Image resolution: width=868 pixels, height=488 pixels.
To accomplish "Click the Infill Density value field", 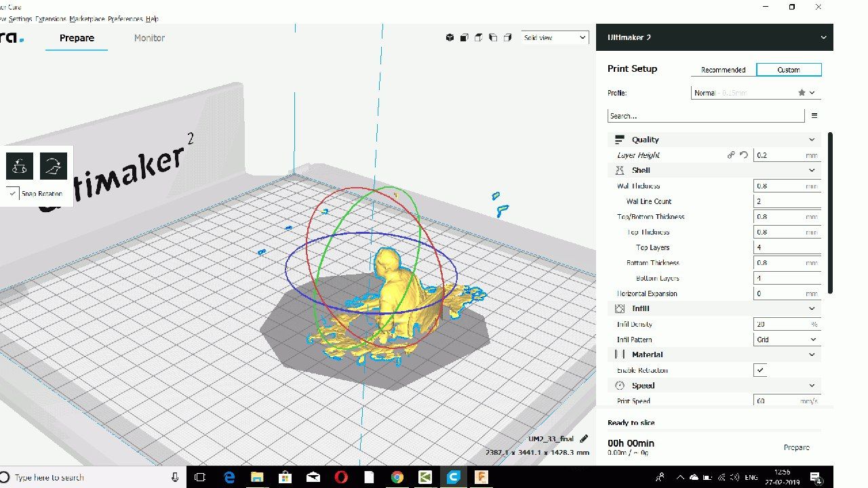I will point(787,324).
